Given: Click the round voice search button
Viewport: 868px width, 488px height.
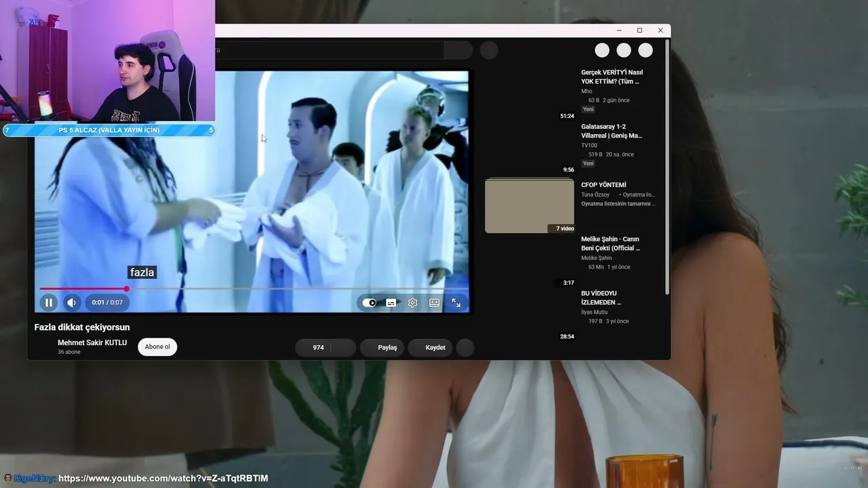Looking at the screenshot, I should click(x=489, y=50).
